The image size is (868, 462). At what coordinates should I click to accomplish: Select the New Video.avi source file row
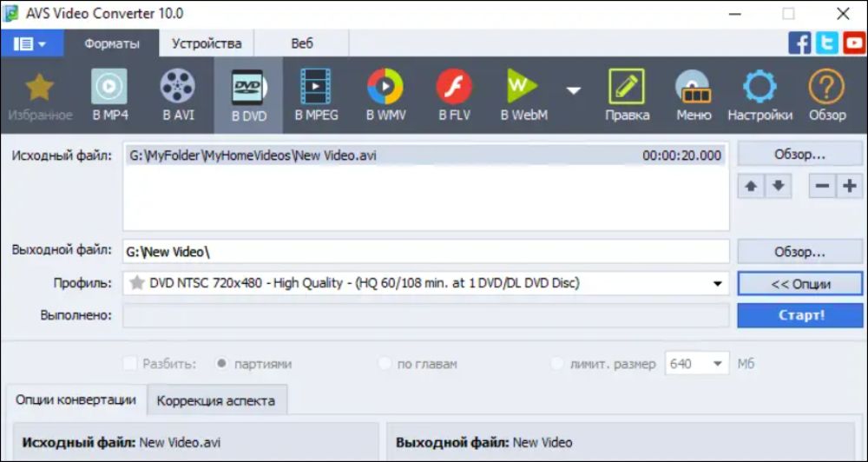424,155
